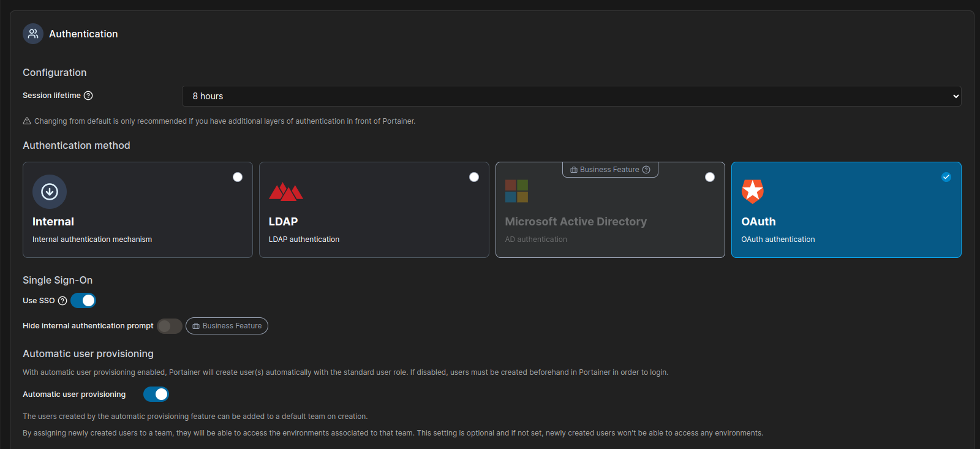
Task: Click the OAuth star shield icon
Action: point(753,192)
